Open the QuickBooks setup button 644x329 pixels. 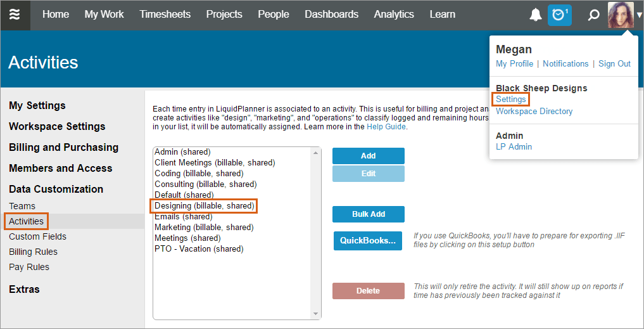(x=367, y=241)
